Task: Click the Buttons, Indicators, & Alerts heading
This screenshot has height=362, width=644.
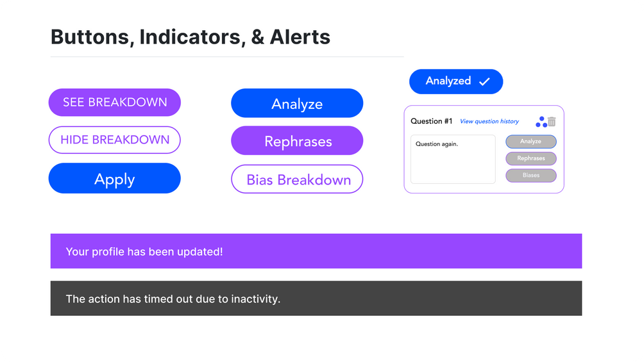Action: (191, 37)
